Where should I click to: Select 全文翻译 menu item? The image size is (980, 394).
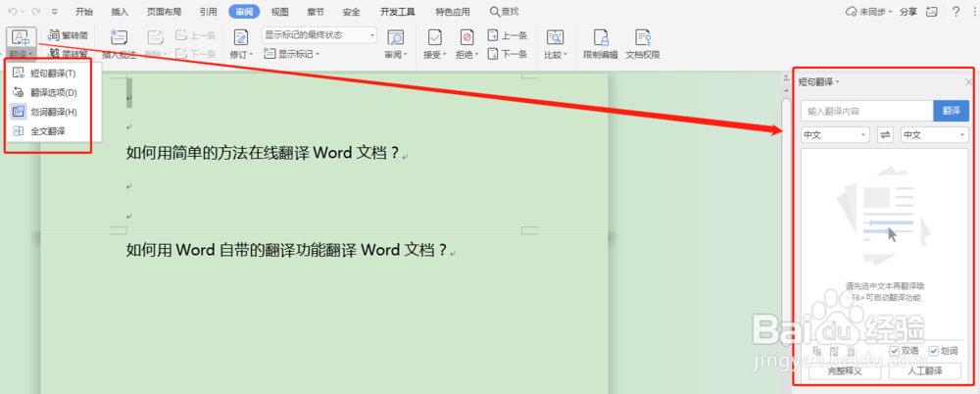[x=53, y=131]
